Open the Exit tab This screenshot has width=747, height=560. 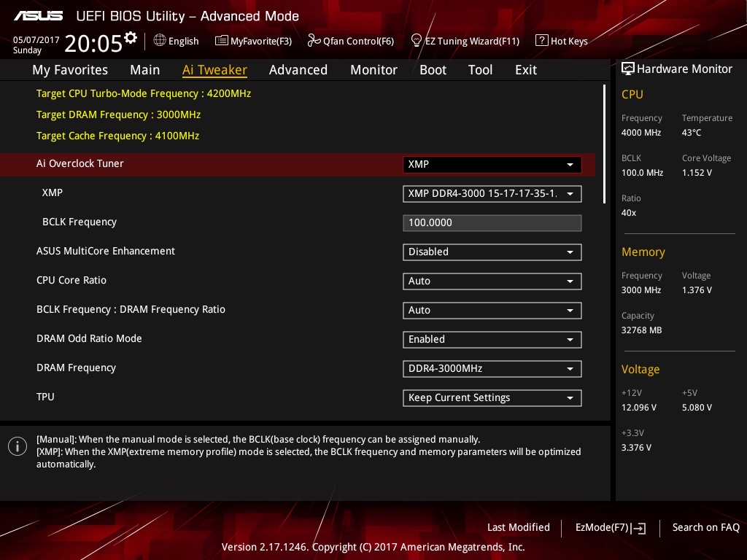526,70
